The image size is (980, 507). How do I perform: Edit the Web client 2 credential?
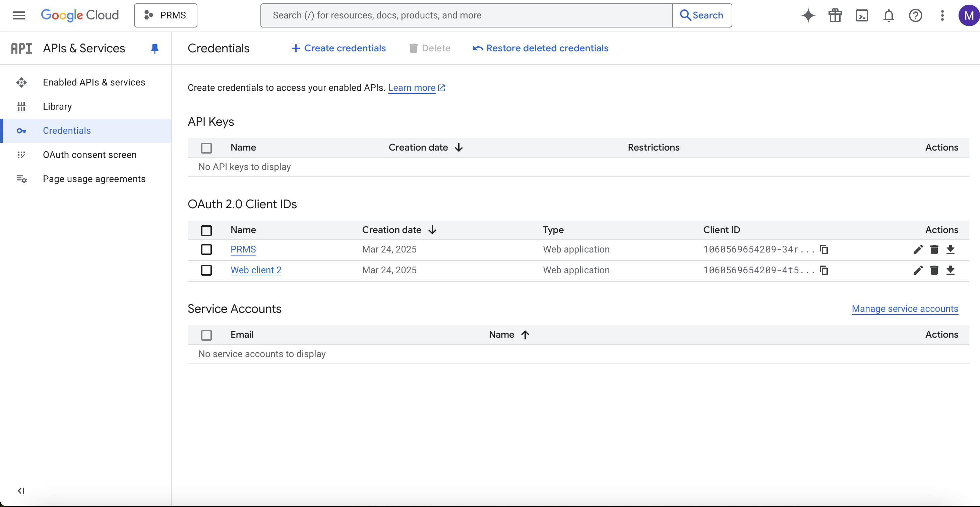click(918, 270)
